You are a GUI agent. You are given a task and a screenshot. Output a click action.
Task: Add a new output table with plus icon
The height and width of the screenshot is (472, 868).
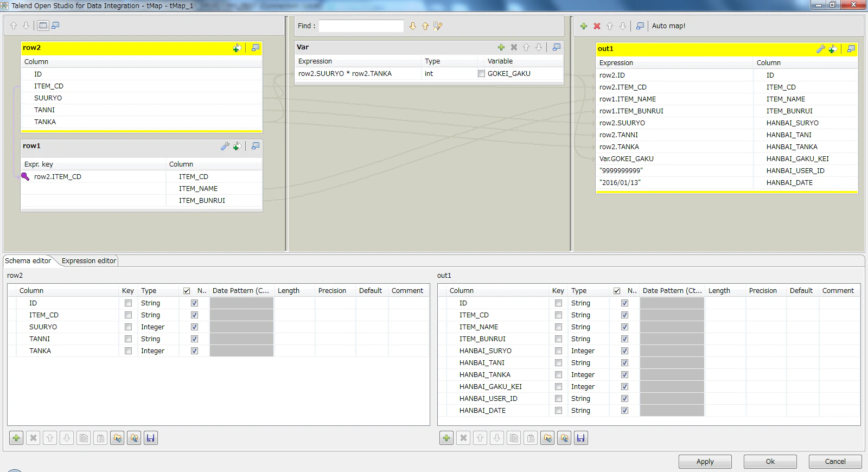pos(584,26)
